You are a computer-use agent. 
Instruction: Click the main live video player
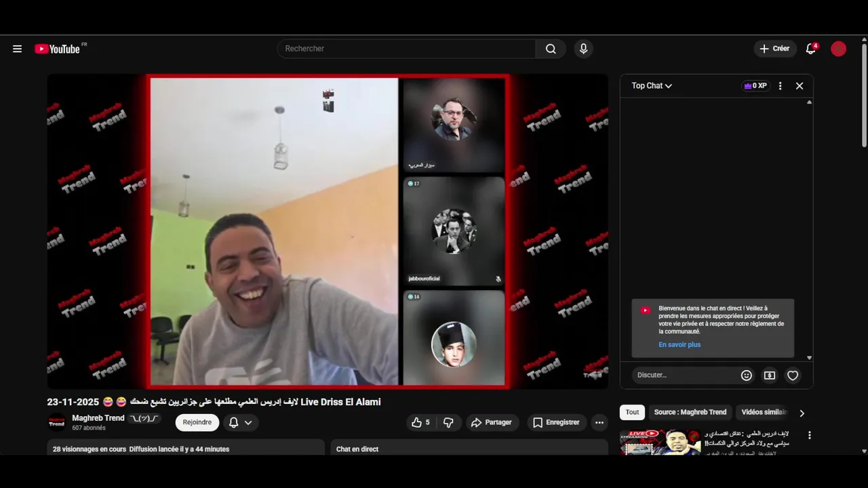click(x=328, y=231)
